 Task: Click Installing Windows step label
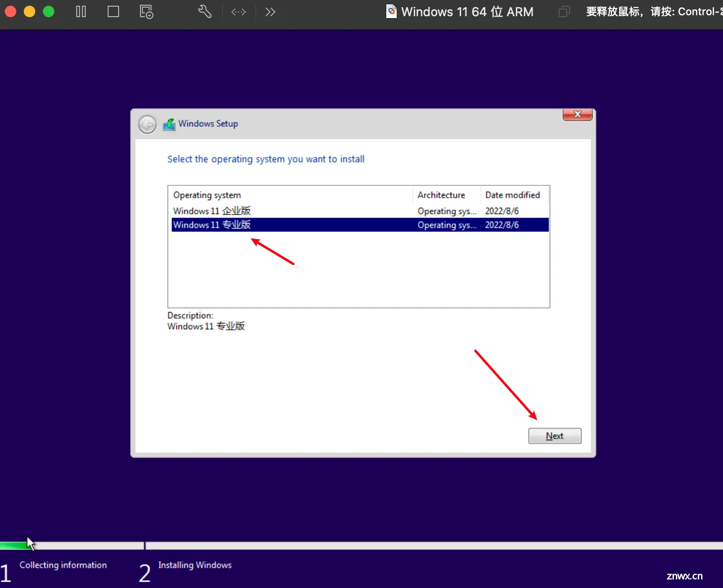pyautogui.click(x=195, y=565)
